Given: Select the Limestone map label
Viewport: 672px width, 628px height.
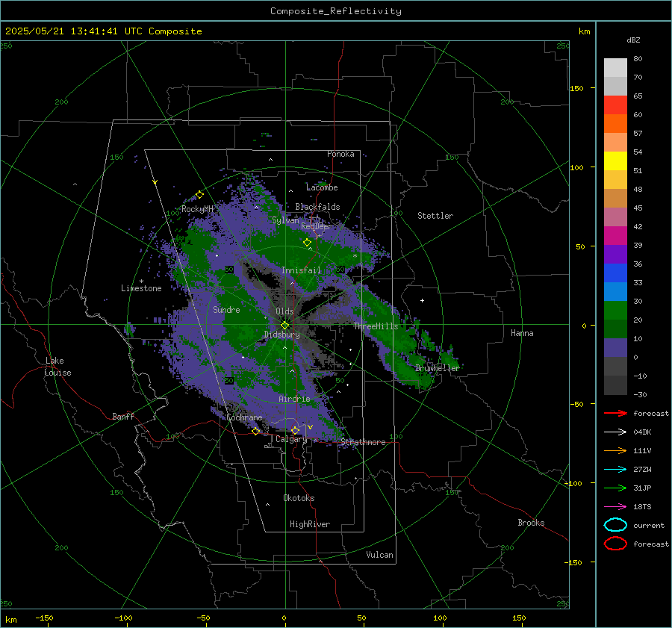Looking at the screenshot, I should (141, 288).
